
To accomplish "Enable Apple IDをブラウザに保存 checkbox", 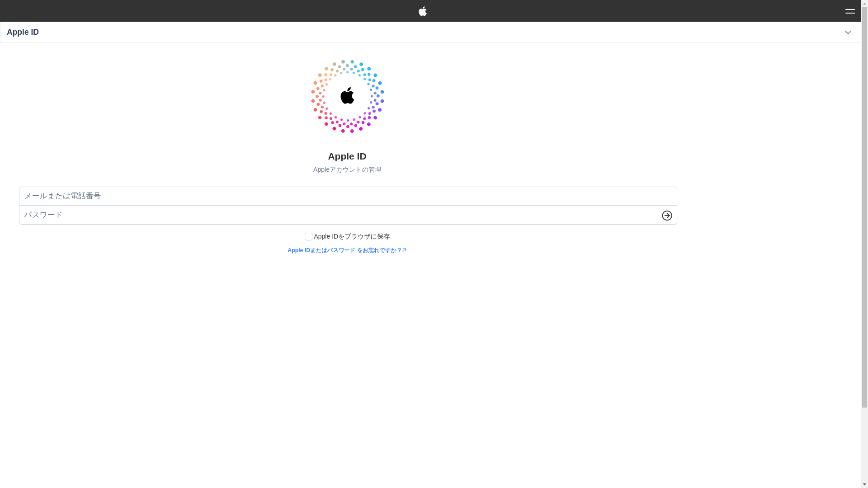I will pos(308,237).
